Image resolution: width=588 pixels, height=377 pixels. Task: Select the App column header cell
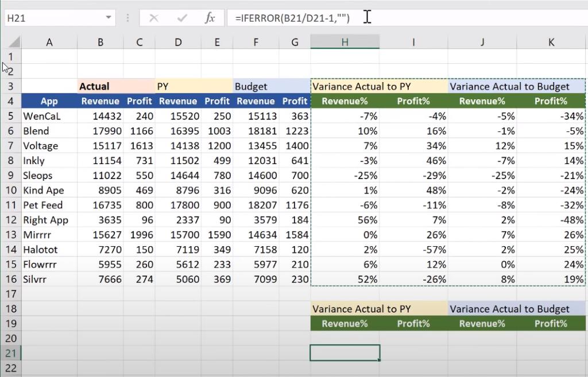[x=49, y=101]
